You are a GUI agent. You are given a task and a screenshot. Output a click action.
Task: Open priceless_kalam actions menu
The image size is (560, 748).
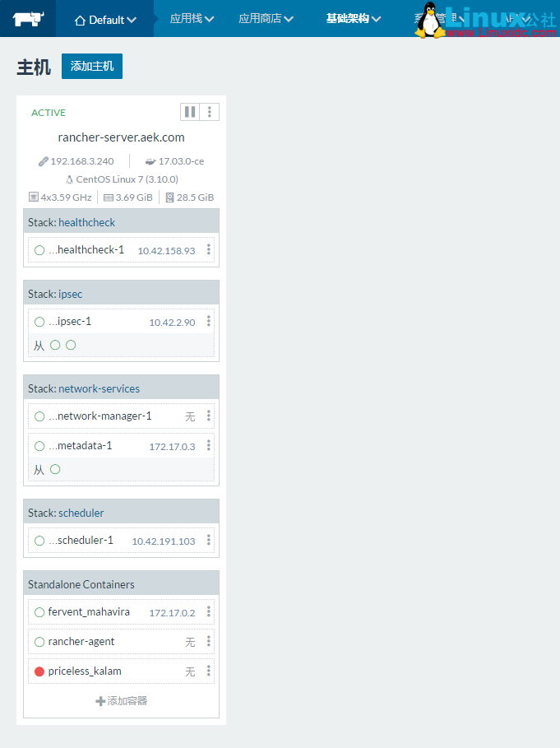tap(209, 671)
